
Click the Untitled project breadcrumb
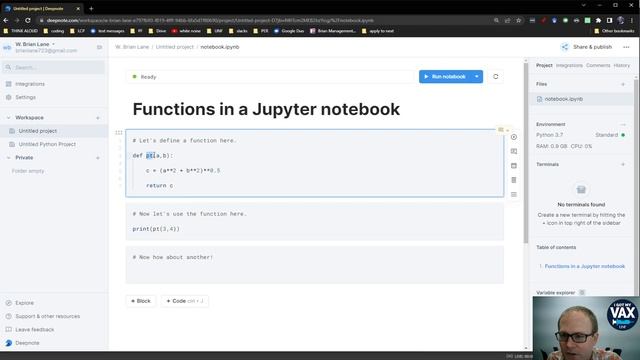[x=175, y=47]
